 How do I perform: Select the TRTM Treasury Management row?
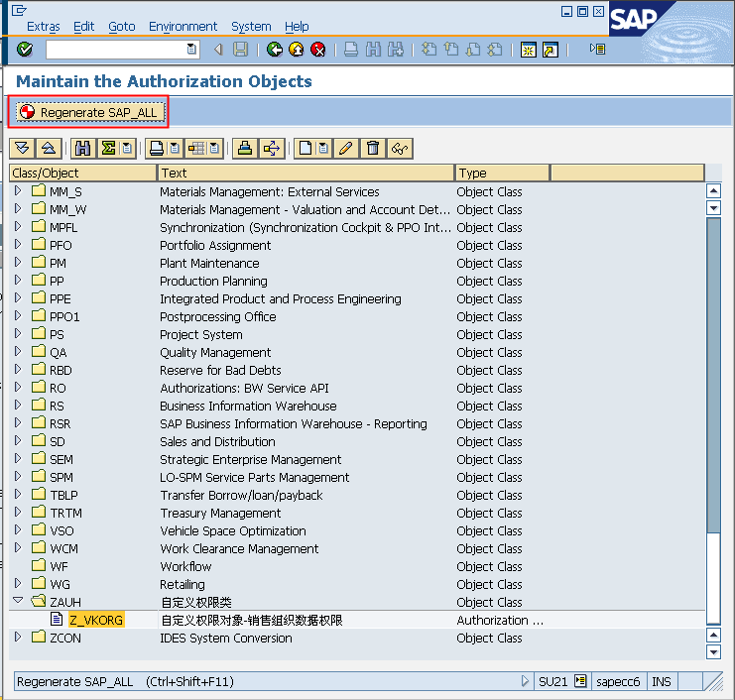(356, 513)
